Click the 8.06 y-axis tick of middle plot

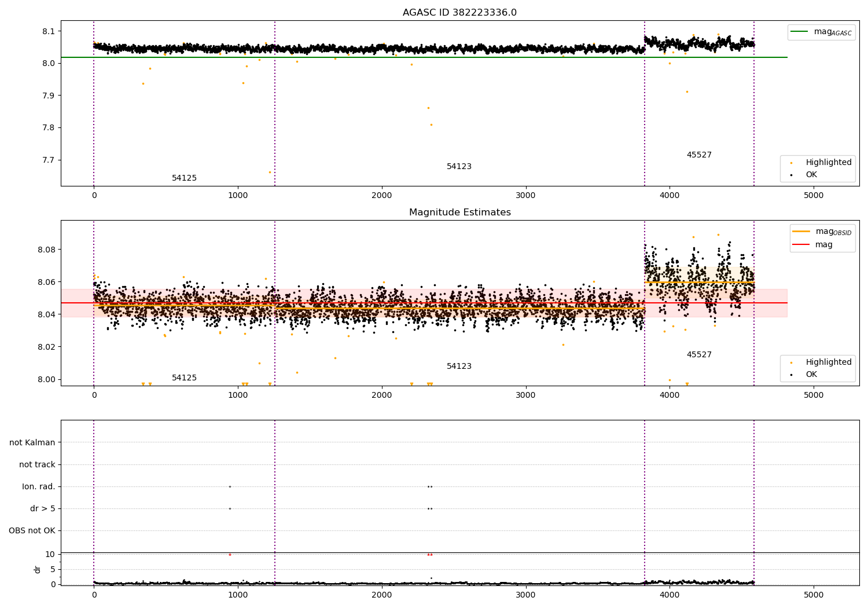click(46, 283)
